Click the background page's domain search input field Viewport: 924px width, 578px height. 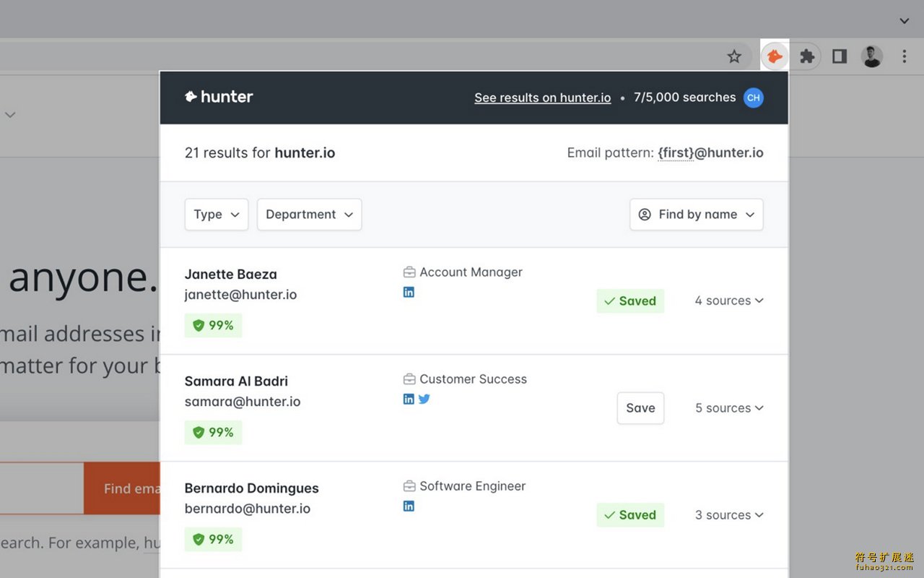click(42, 488)
